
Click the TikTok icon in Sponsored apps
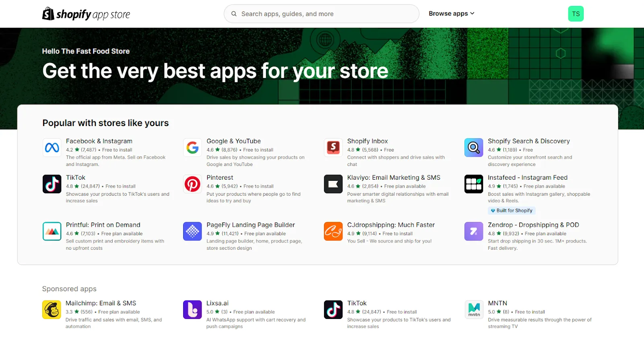pos(333,310)
